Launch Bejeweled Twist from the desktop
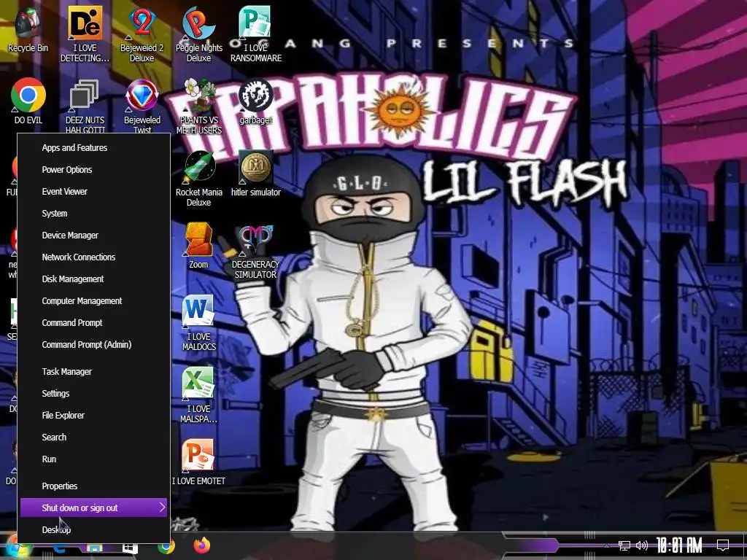The image size is (747, 560). pos(142,106)
